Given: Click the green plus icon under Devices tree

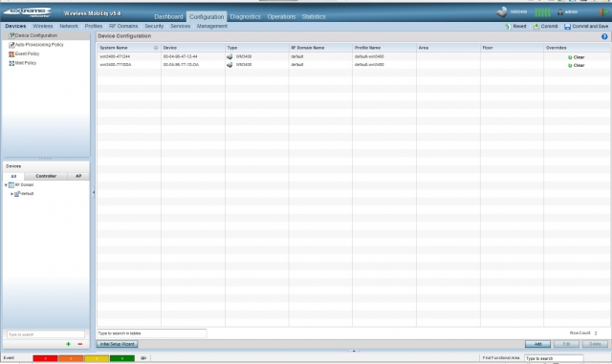Looking at the screenshot, I should coord(68,344).
